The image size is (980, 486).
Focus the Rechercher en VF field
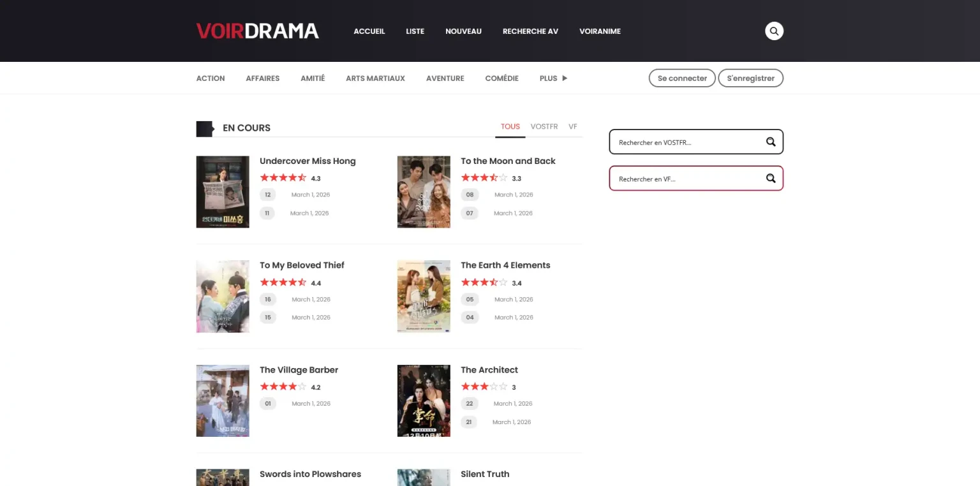coord(696,179)
